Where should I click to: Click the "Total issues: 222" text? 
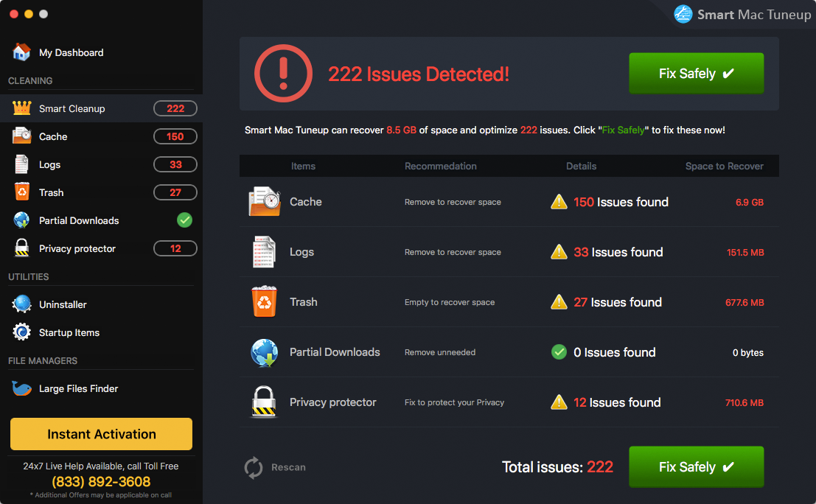pyautogui.click(x=557, y=467)
